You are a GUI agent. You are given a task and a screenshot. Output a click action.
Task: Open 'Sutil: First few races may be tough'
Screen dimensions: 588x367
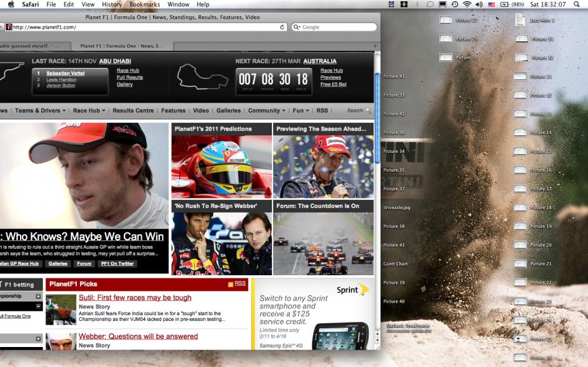pos(135,298)
